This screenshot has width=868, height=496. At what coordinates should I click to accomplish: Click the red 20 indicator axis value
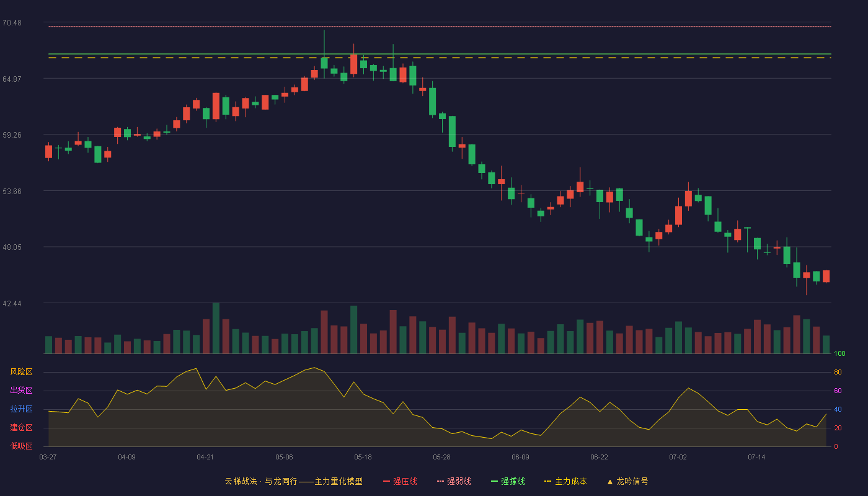pos(838,428)
